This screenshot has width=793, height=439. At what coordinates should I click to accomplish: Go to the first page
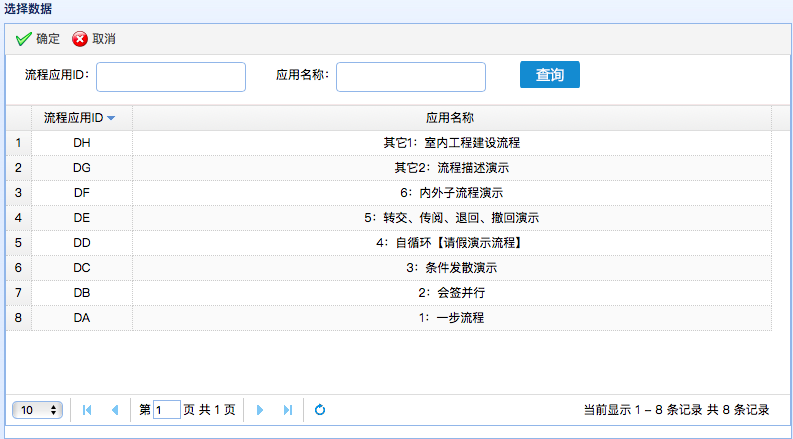coord(87,410)
